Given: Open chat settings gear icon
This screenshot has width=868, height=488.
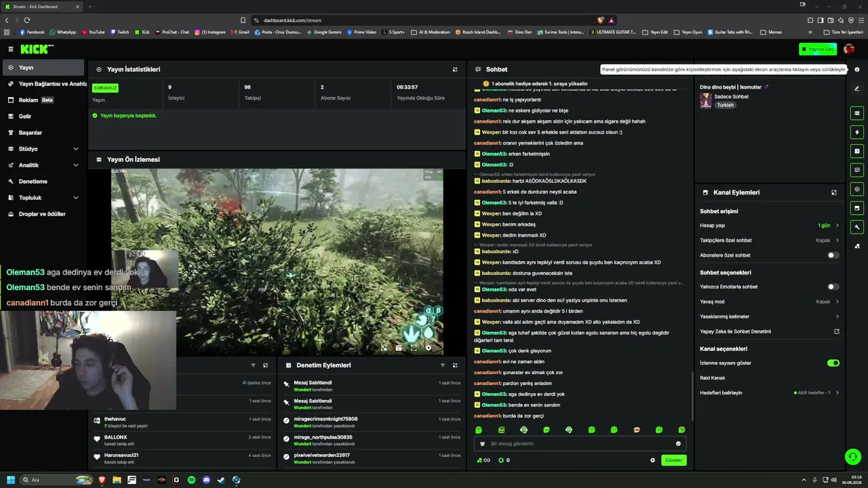Looking at the screenshot, I should [653, 460].
